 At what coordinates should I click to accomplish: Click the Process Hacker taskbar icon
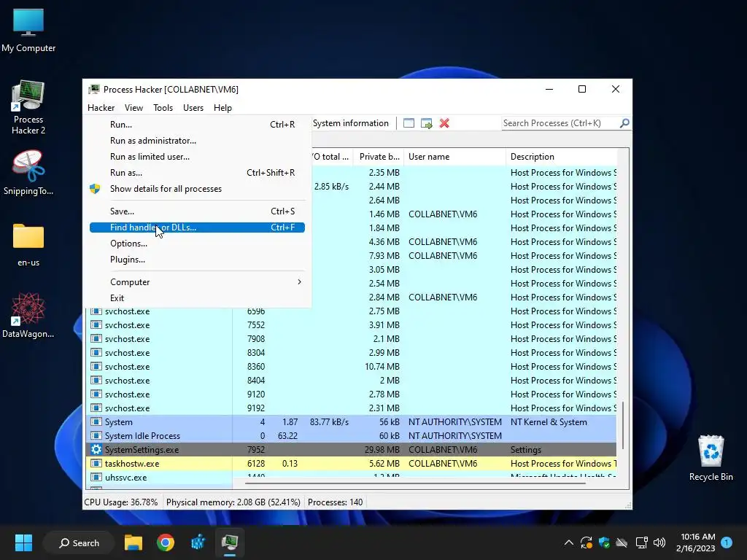coord(230,542)
